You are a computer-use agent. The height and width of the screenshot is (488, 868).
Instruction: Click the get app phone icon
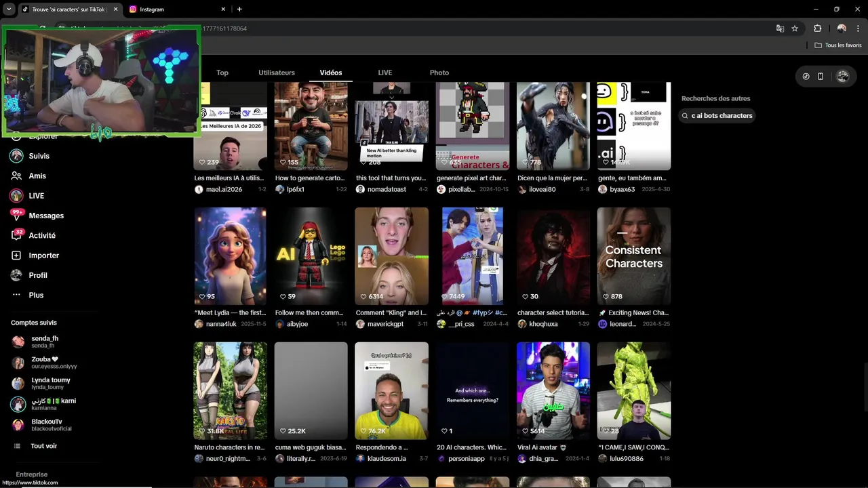(821, 77)
